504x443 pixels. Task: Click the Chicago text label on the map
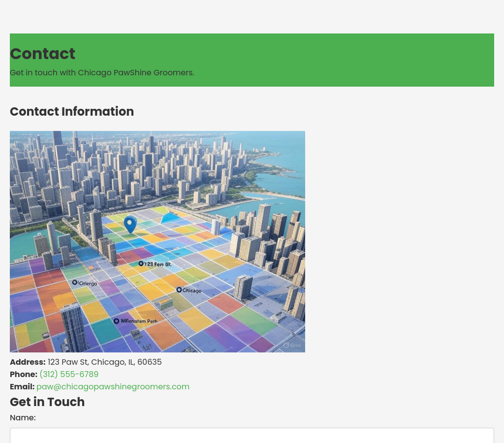192,290
